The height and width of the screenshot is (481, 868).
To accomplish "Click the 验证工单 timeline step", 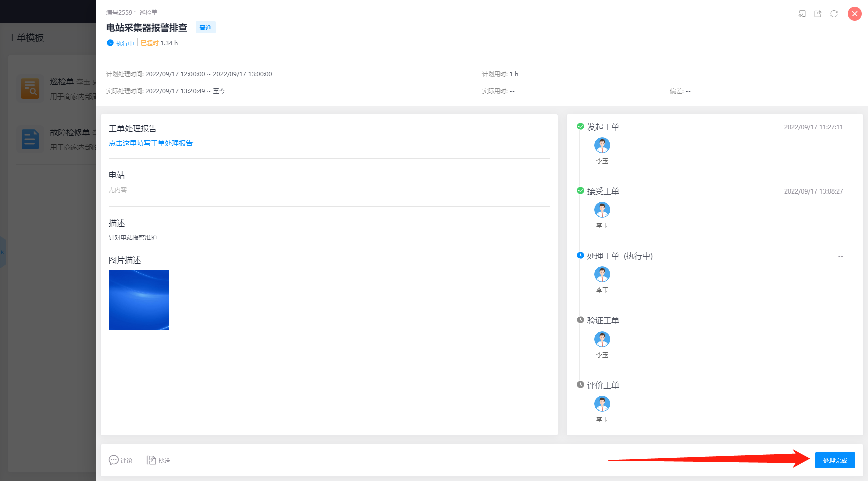I will pyautogui.click(x=603, y=321).
